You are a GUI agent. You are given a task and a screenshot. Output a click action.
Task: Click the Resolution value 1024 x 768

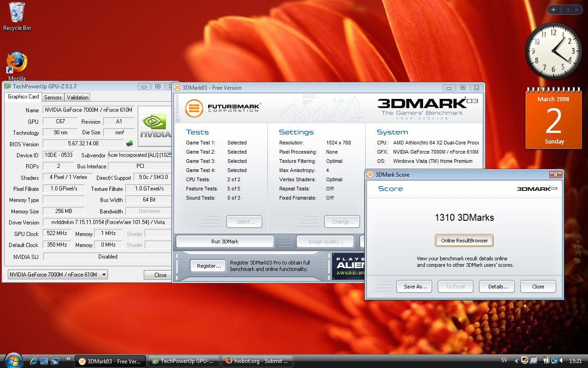[339, 143]
